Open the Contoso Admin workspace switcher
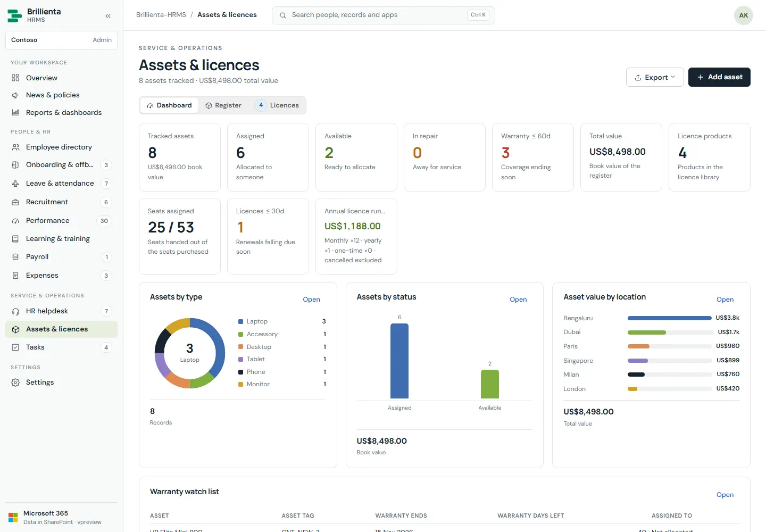This screenshot has width=766, height=532. (x=61, y=40)
